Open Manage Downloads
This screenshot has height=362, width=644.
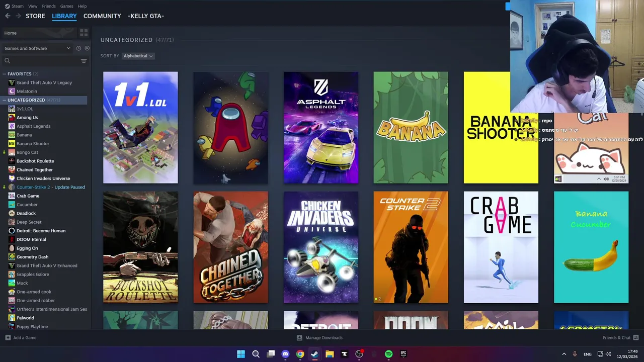(319, 338)
